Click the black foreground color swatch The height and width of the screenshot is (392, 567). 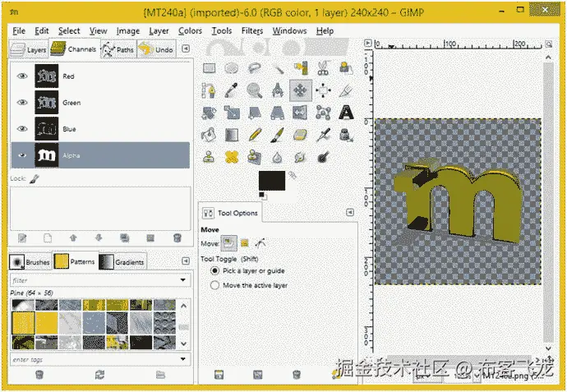(x=272, y=181)
